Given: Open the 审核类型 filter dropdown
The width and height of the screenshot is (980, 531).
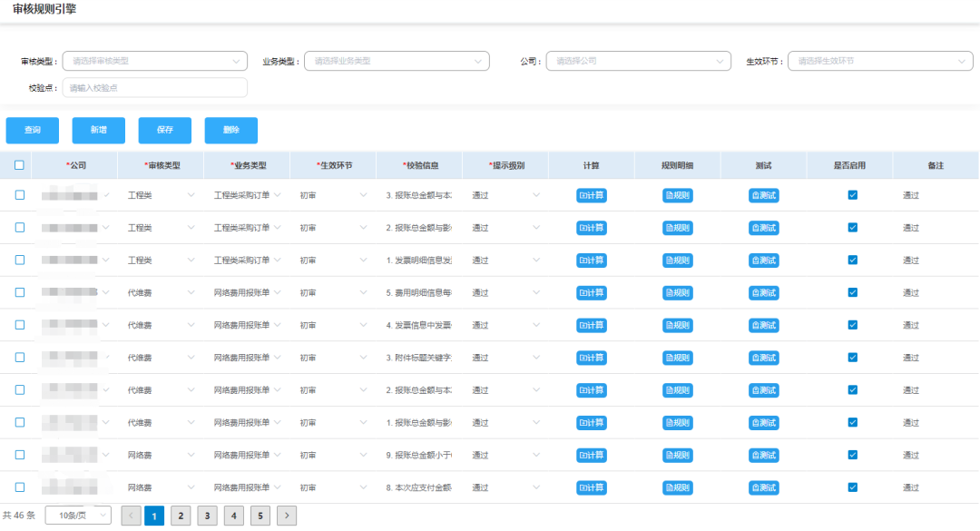Looking at the screenshot, I should click(154, 61).
